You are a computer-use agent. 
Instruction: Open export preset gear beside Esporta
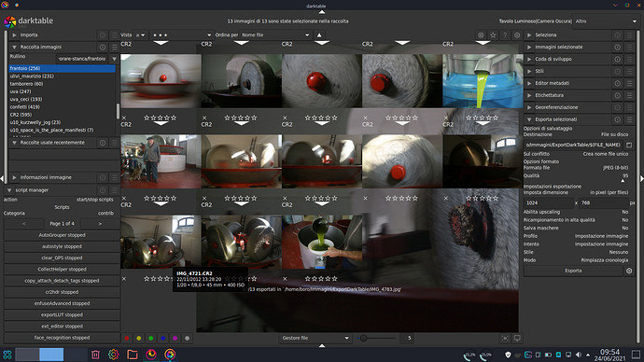coord(629,271)
